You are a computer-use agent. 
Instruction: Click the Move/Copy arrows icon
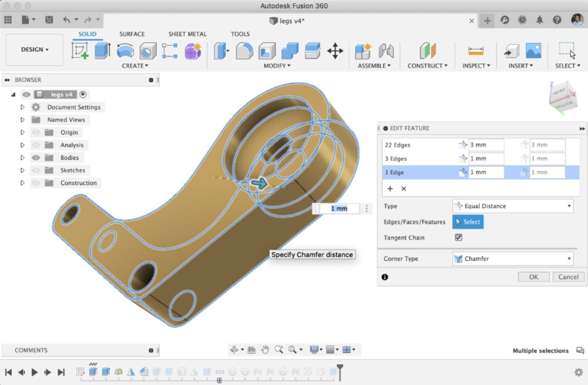[x=335, y=51]
